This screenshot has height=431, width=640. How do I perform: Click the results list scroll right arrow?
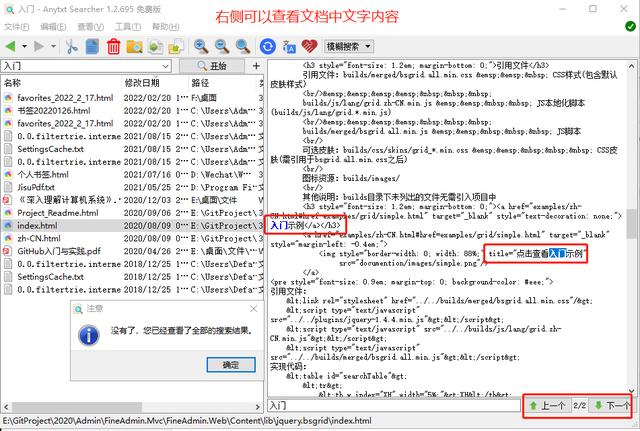(258, 407)
